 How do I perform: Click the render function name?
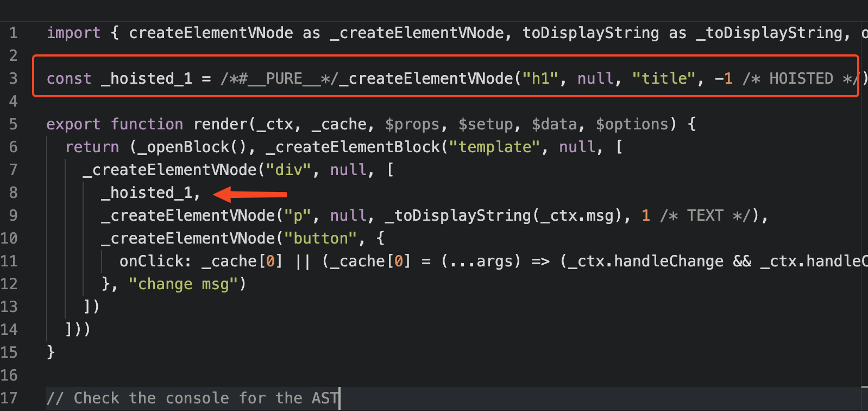click(221, 124)
